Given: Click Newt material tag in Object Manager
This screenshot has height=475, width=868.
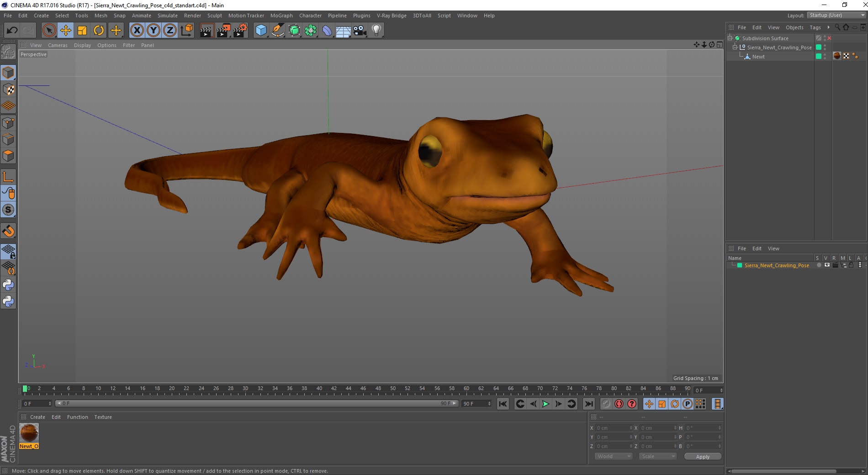Looking at the screenshot, I should [x=837, y=56].
